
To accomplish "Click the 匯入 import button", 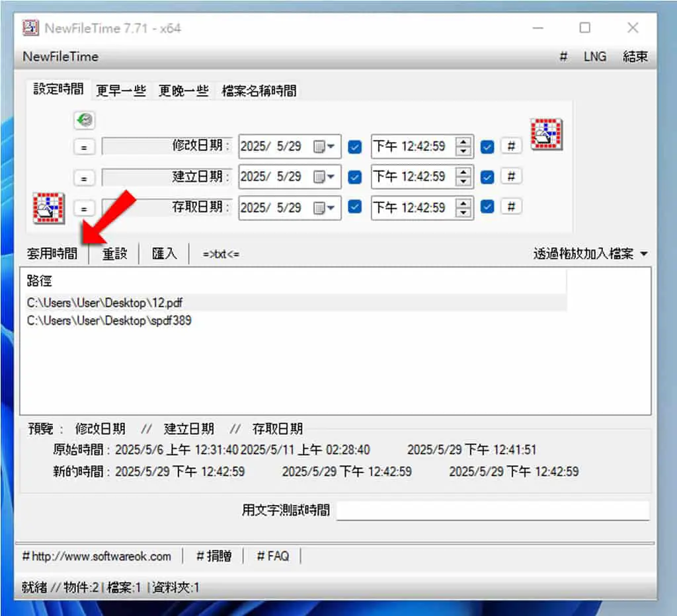I will coord(164,253).
